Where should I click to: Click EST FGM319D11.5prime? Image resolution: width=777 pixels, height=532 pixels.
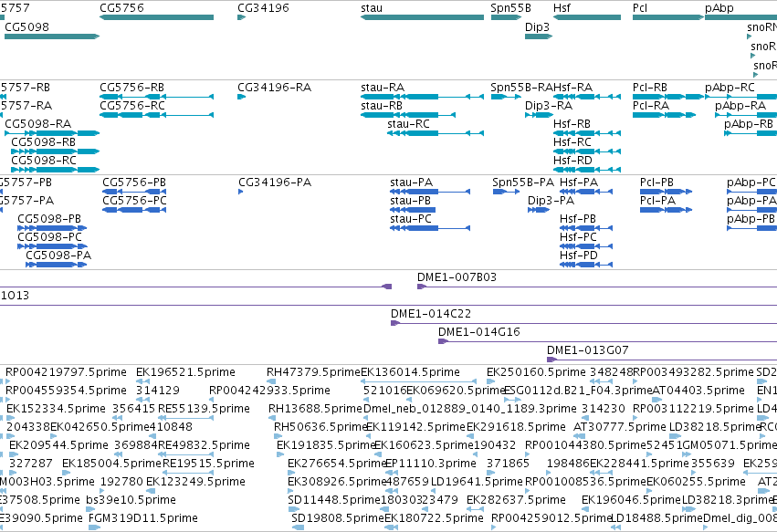pos(142,518)
